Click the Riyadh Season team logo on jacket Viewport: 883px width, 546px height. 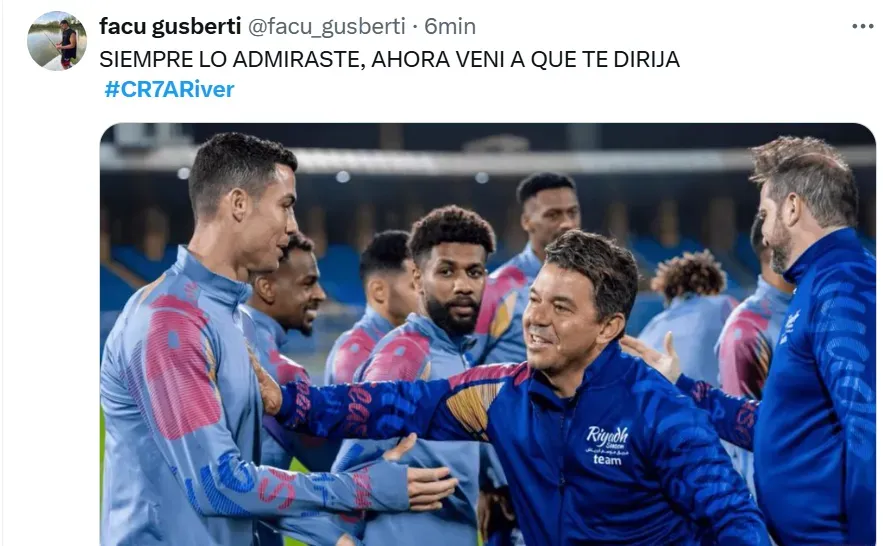coord(607,445)
